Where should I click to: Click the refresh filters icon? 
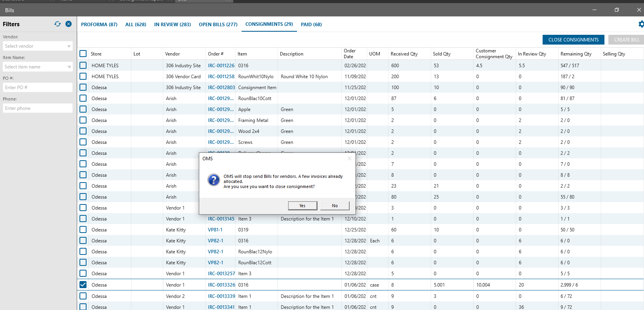click(58, 24)
